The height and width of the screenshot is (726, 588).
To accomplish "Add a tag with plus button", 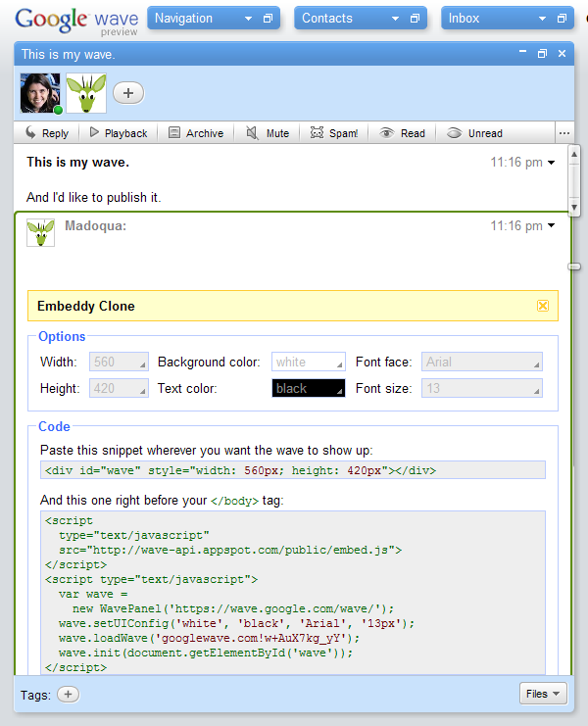I will pyautogui.click(x=68, y=694).
